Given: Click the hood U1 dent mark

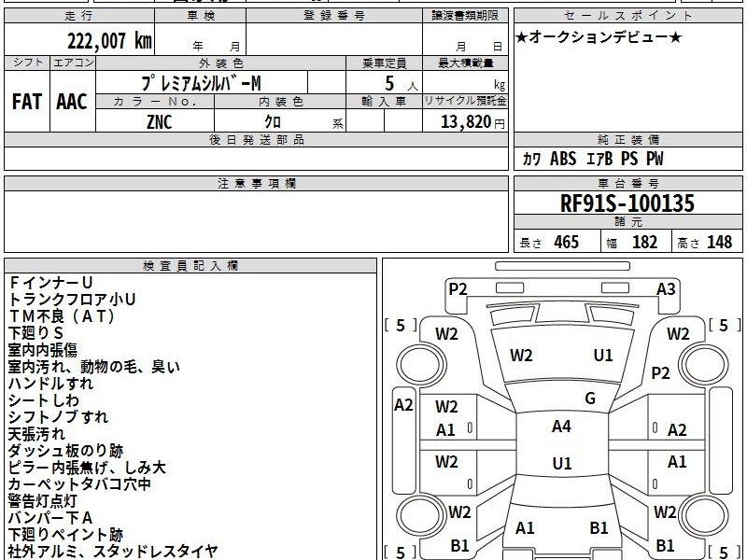Looking at the screenshot, I should (603, 356).
